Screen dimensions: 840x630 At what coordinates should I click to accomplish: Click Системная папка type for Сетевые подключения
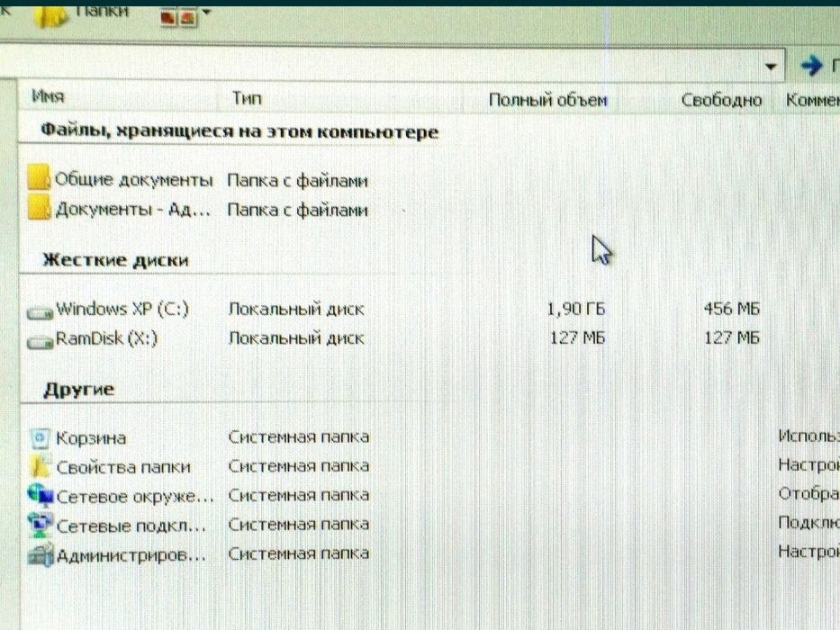(298, 524)
